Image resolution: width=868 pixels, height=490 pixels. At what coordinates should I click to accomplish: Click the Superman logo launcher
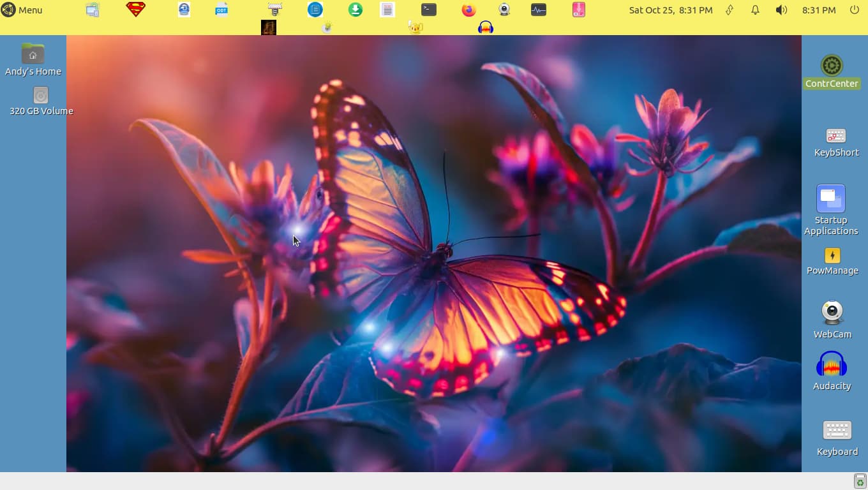[x=136, y=10]
